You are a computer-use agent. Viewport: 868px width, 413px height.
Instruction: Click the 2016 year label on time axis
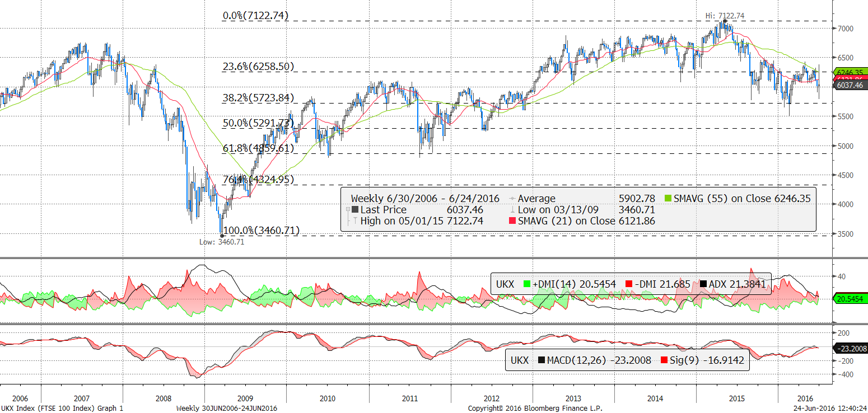coord(805,398)
